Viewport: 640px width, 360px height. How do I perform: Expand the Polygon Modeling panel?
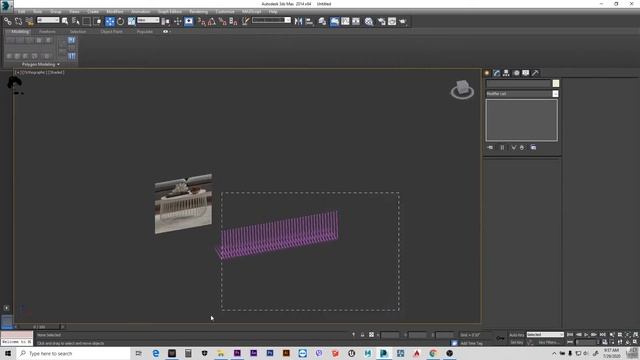[40, 64]
